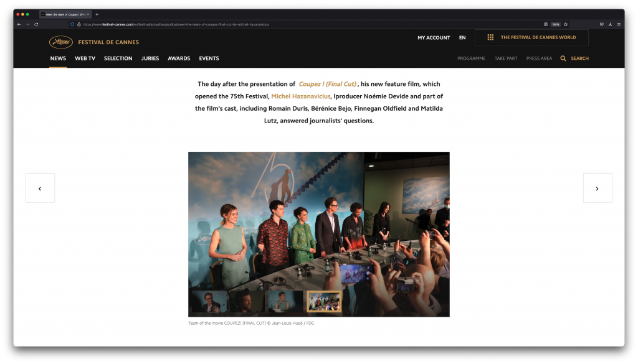
Task: Go to the previous article with left arrow
Action: click(40, 188)
